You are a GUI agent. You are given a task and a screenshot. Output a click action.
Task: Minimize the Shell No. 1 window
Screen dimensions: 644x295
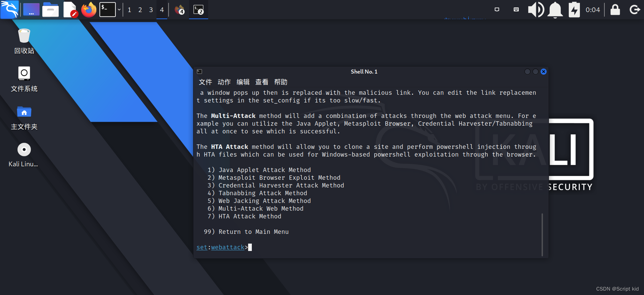click(527, 72)
